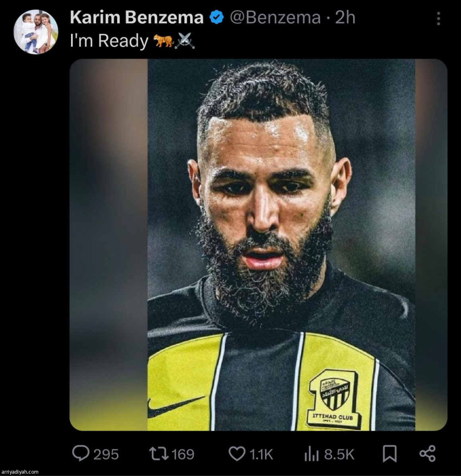The height and width of the screenshot is (476, 461).
Task: Open the reply speech bubble icon
Action: click(x=81, y=453)
